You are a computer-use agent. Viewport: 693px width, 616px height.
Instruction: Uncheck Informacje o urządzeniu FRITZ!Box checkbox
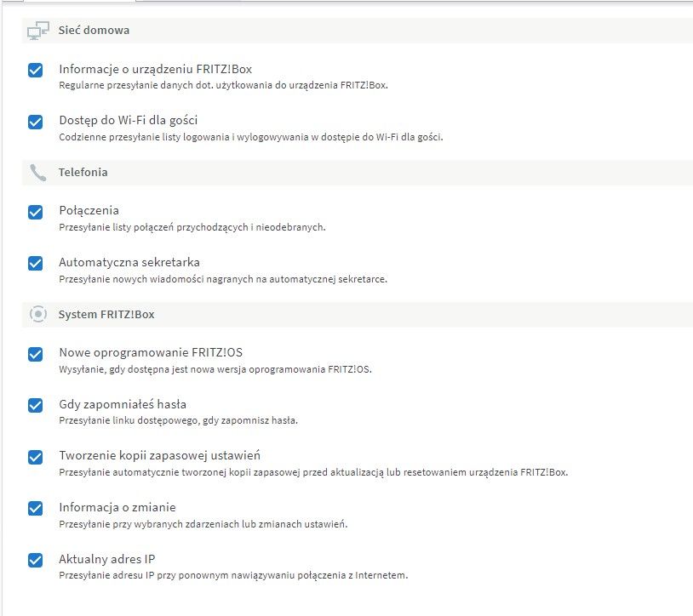click(x=36, y=70)
